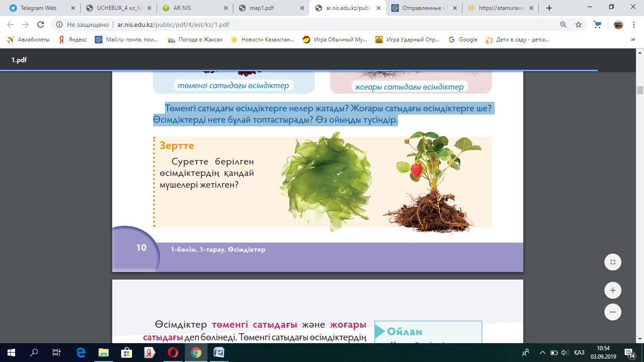Open the Google bookmark
The width and height of the screenshot is (644, 362).
point(463,40)
